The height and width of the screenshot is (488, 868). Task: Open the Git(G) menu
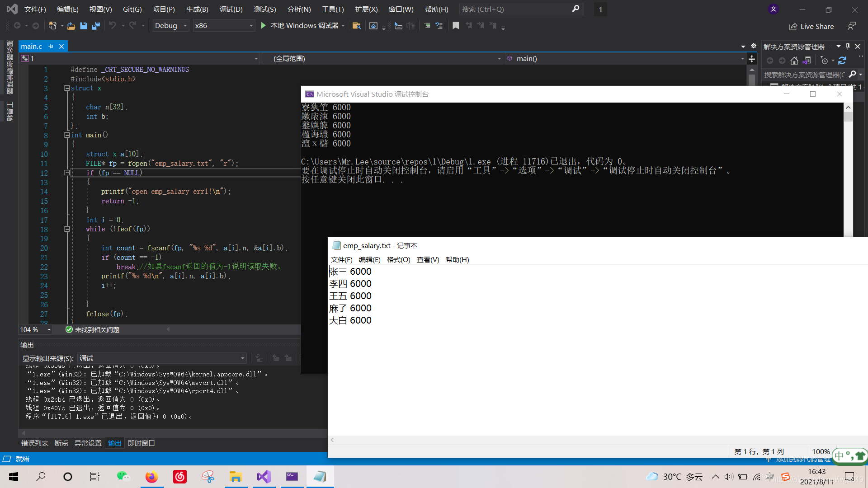(x=132, y=9)
